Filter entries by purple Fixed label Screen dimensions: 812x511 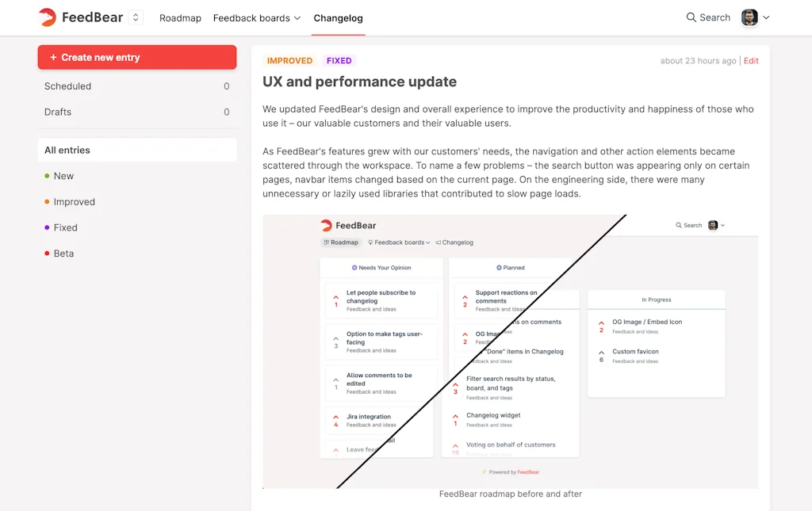pyautogui.click(x=65, y=227)
